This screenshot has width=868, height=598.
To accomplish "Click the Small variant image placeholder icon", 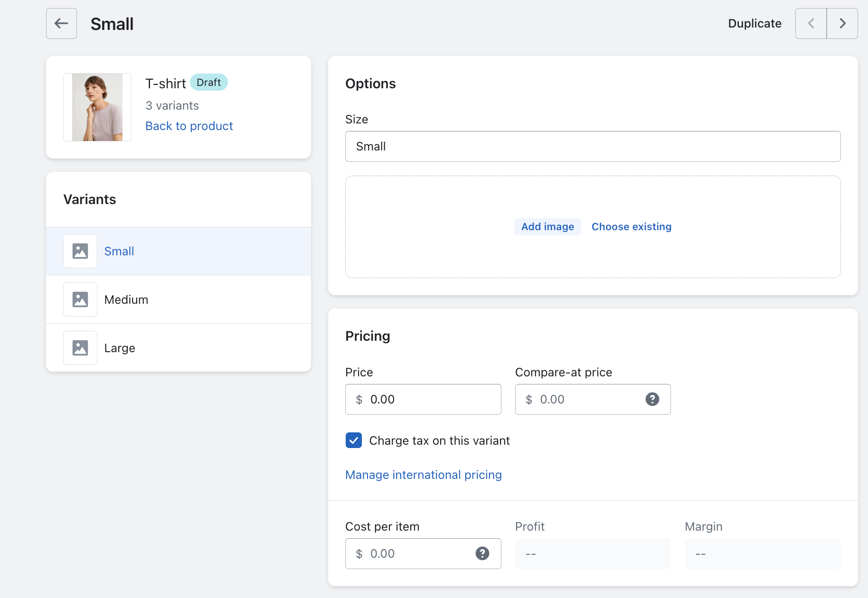I will point(80,251).
